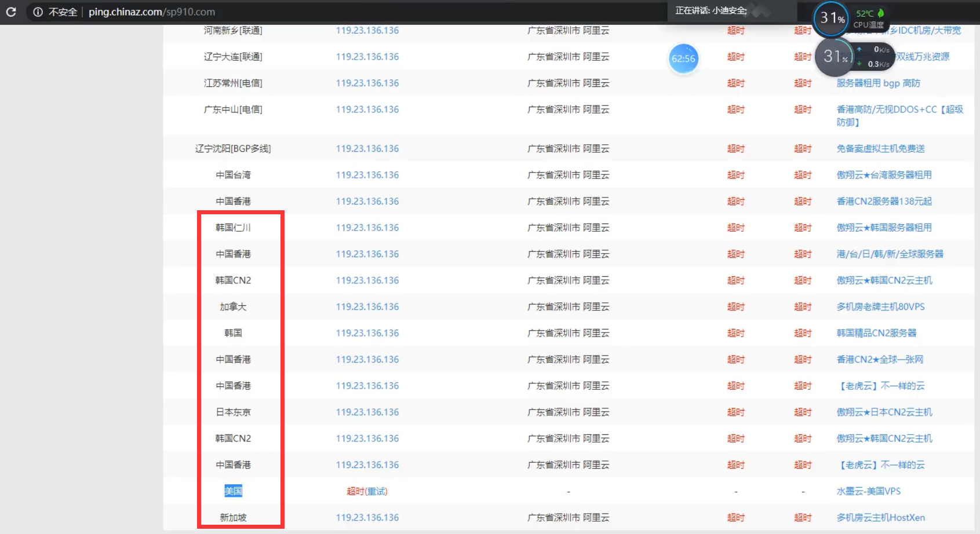Open the 韩国精品CN2服务器 link
The width and height of the screenshot is (980, 534).
(876, 333)
